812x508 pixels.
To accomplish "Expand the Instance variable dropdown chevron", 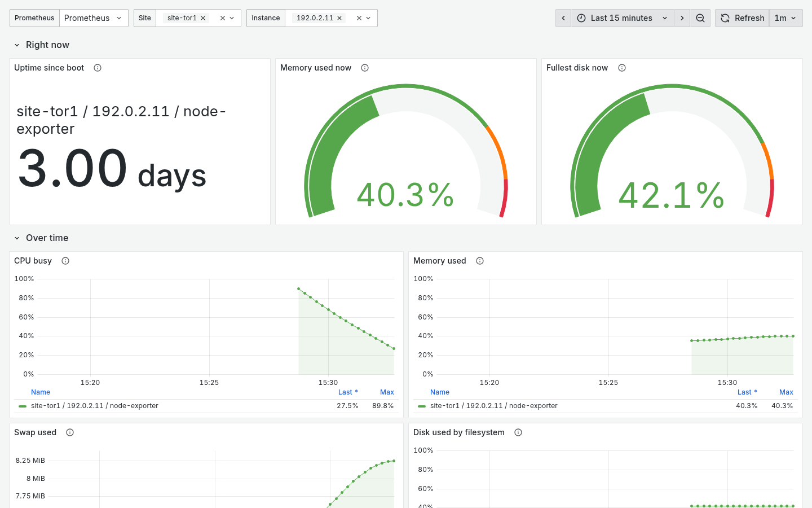I will click(x=368, y=18).
